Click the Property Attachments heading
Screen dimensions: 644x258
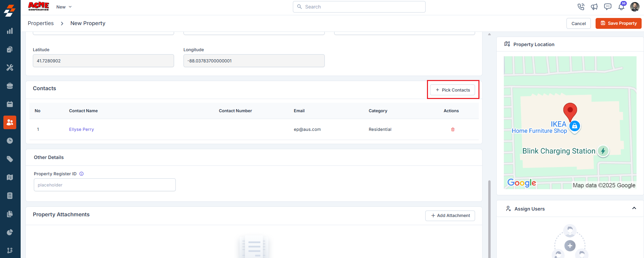pos(61,215)
